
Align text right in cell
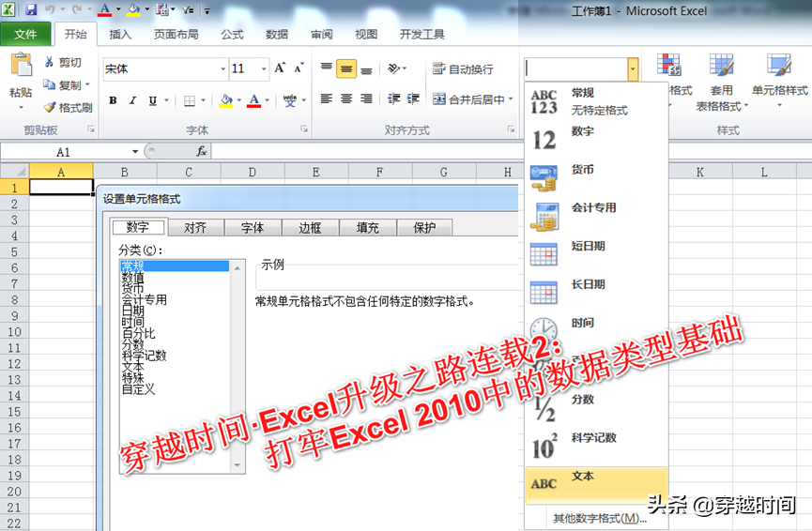[x=367, y=99]
